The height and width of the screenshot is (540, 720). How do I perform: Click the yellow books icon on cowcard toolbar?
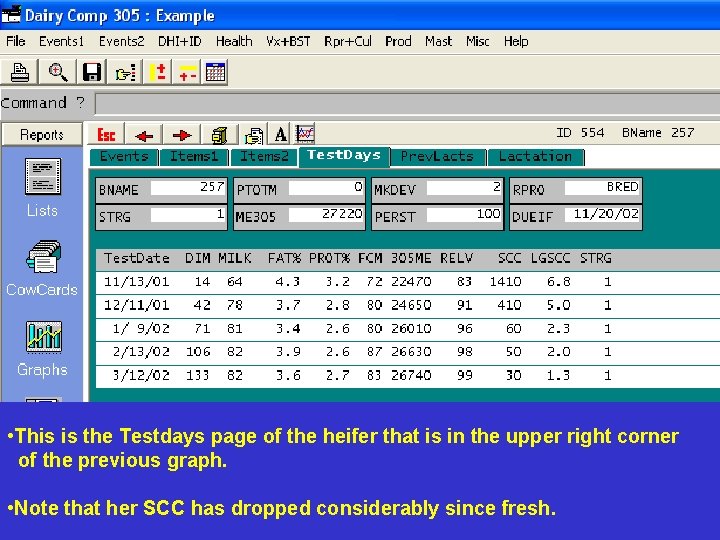(220, 135)
